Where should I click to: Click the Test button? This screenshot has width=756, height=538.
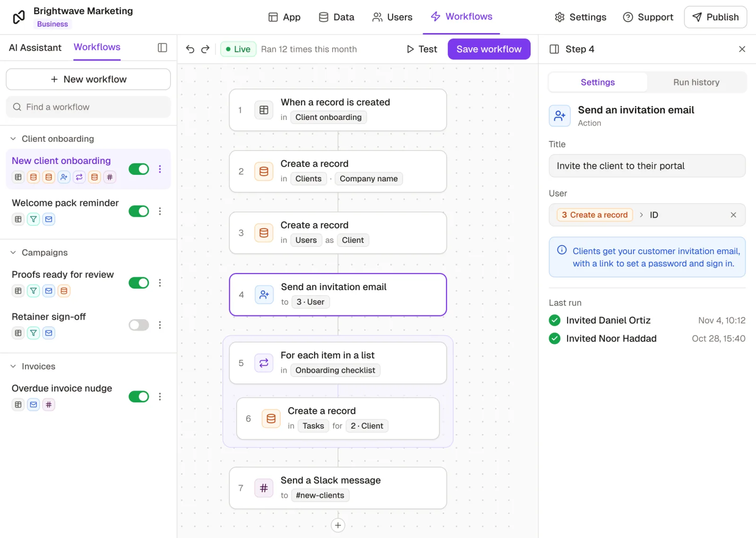point(421,49)
